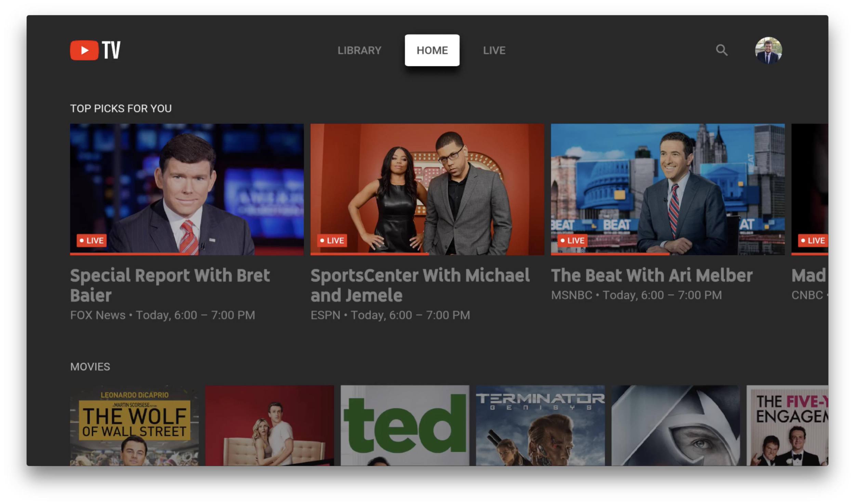Select the Ted movie poster
855x504 pixels.
(405, 425)
